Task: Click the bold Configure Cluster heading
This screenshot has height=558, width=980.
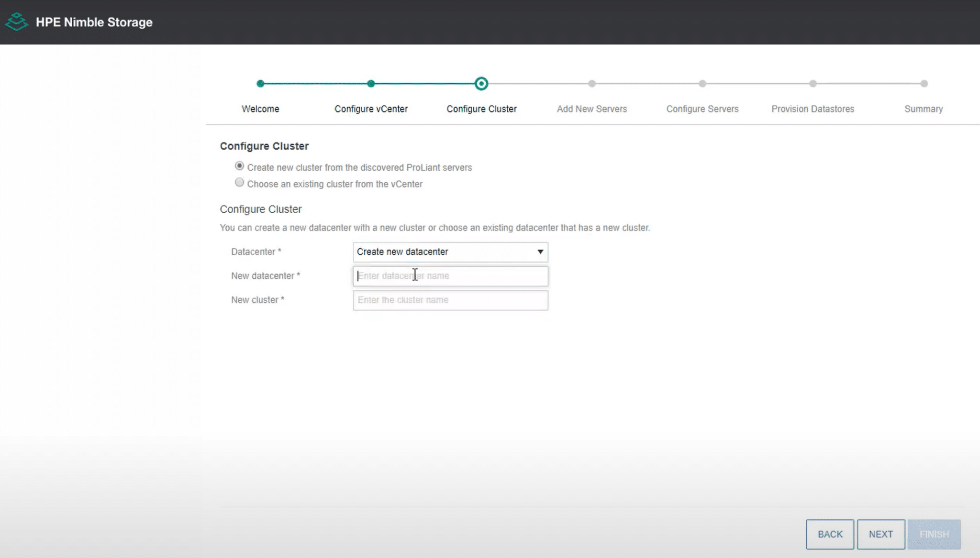Action: (264, 146)
